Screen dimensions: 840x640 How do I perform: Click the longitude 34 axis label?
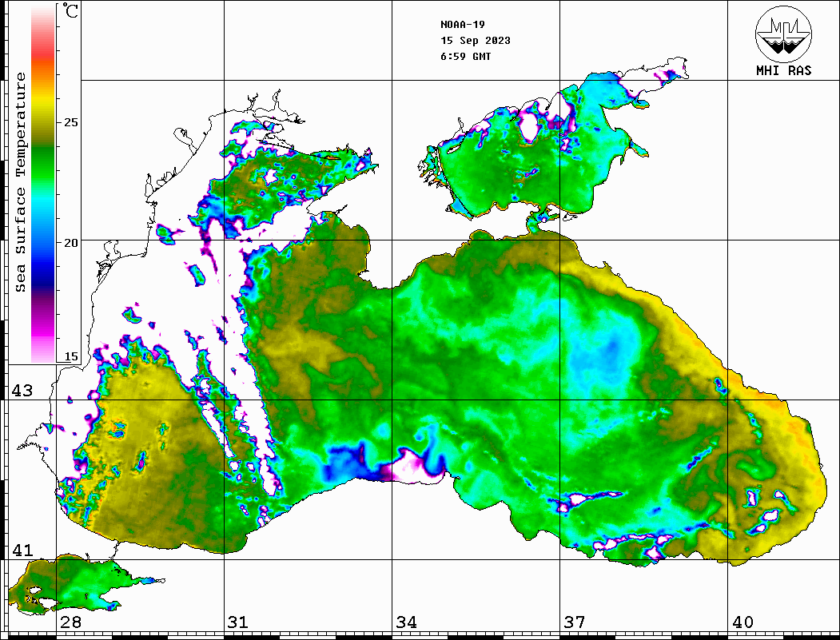(x=406, y=622)
